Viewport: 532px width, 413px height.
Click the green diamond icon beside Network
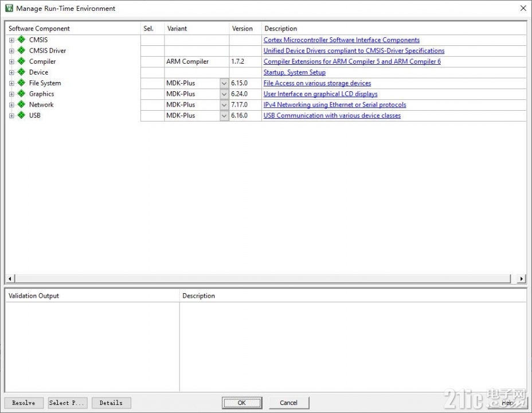(x=21, y=104)
